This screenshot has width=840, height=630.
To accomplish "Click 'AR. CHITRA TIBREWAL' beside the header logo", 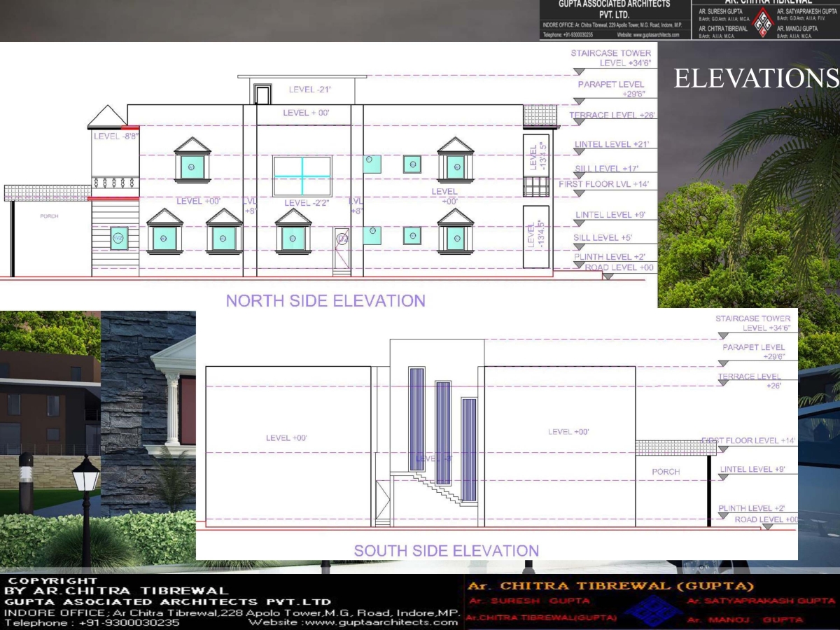I will click(723, 29).
